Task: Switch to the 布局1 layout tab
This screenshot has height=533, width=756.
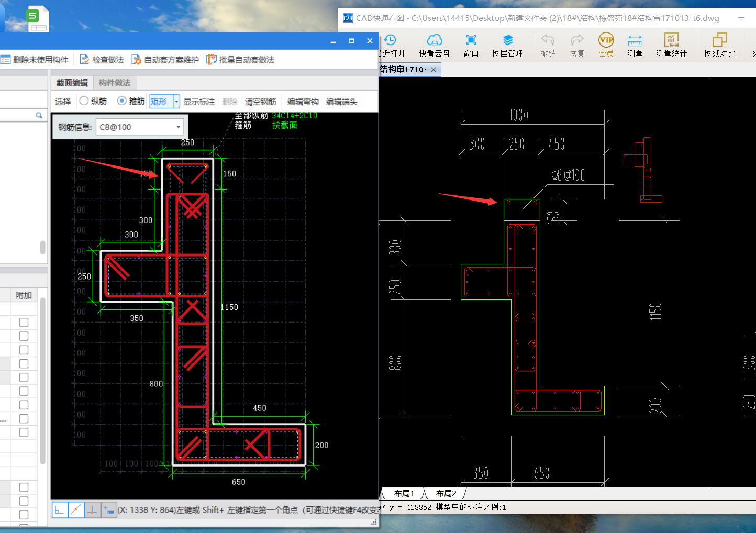Action: [404, 493]
